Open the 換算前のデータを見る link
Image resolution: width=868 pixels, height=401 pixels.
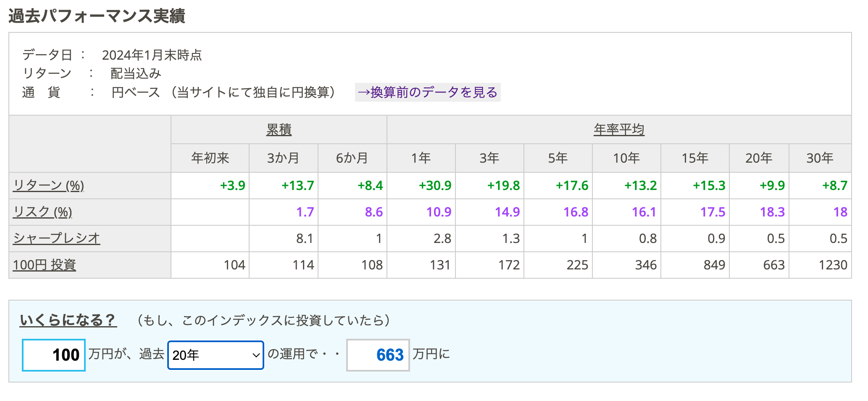point(428,92)
